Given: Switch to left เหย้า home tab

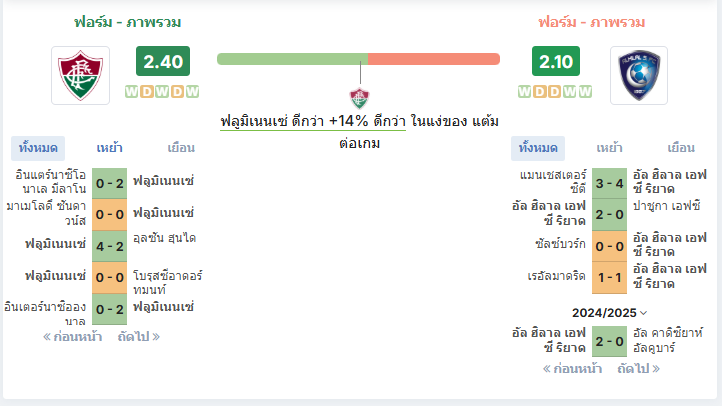Looking at the screenshot, I should click(x=109, y=148).
